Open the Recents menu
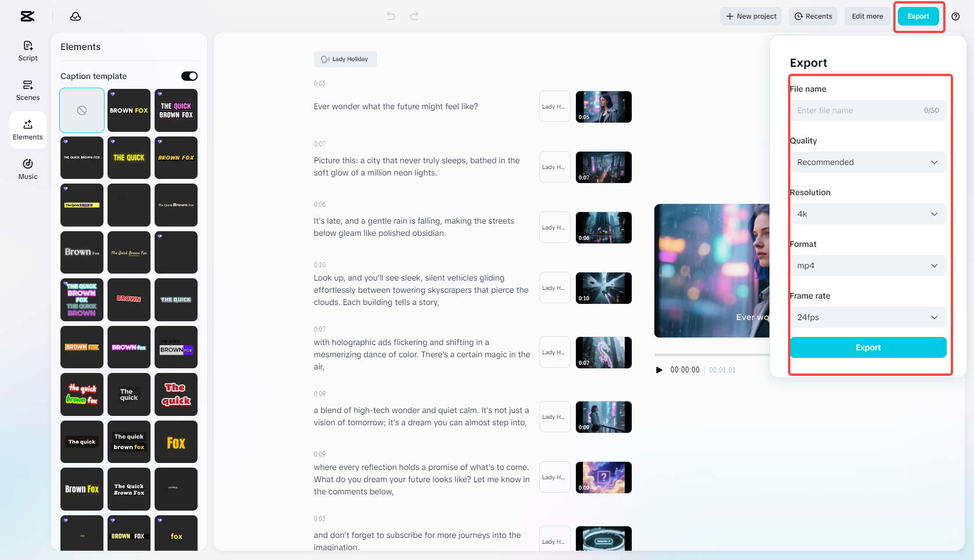Screen dimensions: 974x560 [x=812, y=16]
